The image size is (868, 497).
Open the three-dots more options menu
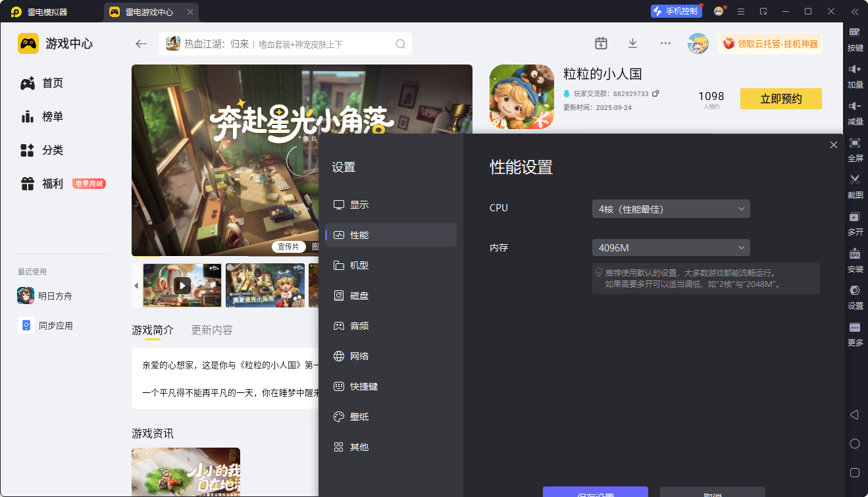coord(665,43)
